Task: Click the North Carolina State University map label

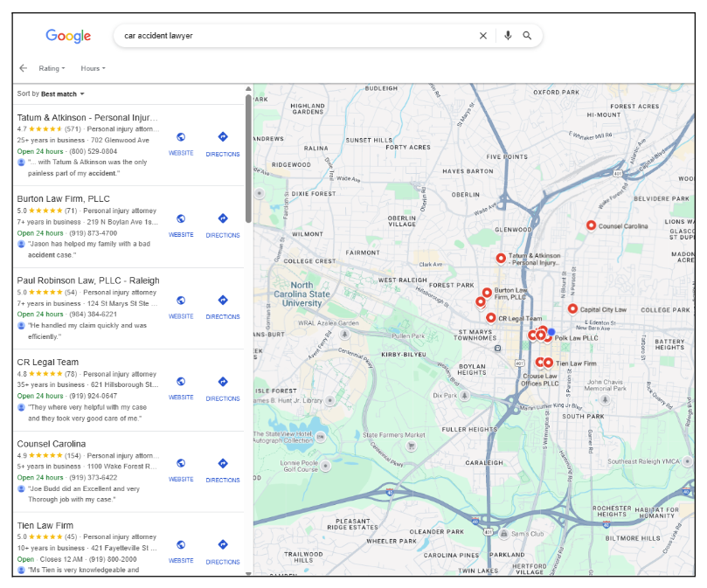Action: 302,294
